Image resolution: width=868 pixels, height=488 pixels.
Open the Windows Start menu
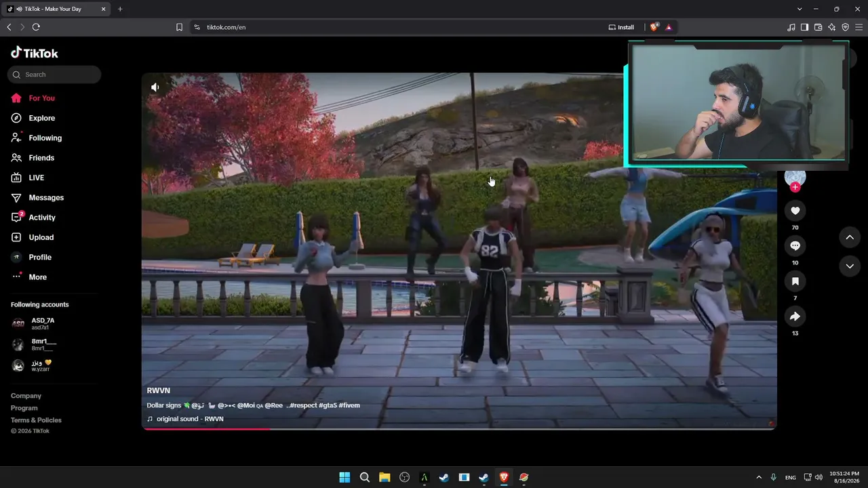pyautogui.click(x=344, y=477)
